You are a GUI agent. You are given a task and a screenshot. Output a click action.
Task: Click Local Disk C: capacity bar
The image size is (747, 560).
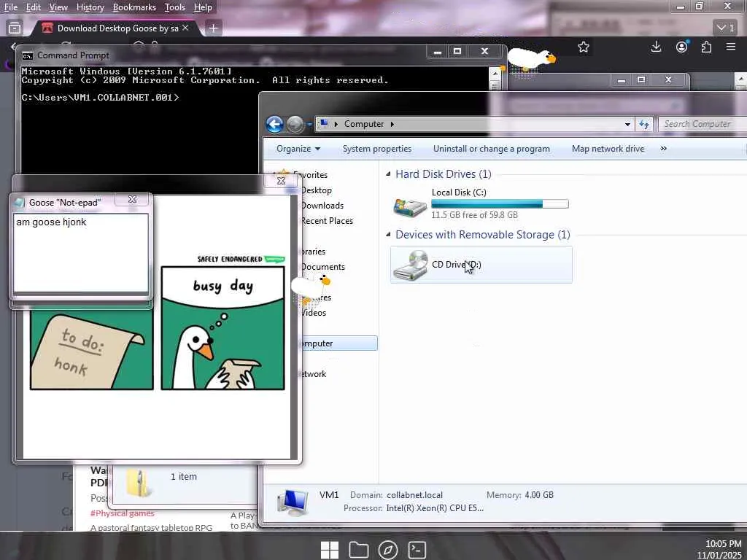pyautogui.click(x=500, y=204)
